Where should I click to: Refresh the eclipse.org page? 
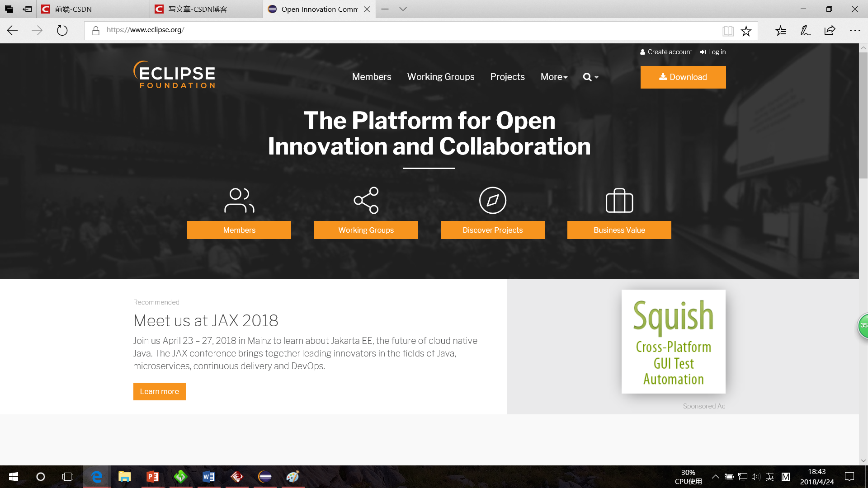(62, 30)
